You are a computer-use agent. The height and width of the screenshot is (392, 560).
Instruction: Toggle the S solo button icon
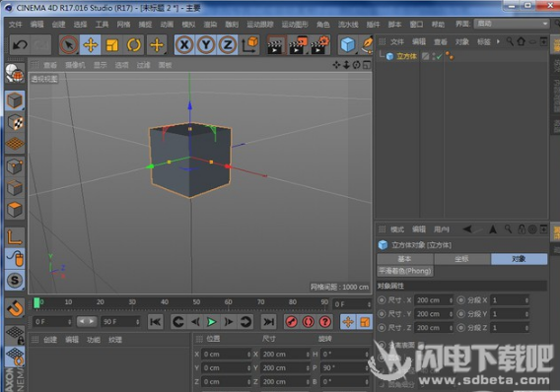pos(15,281)
